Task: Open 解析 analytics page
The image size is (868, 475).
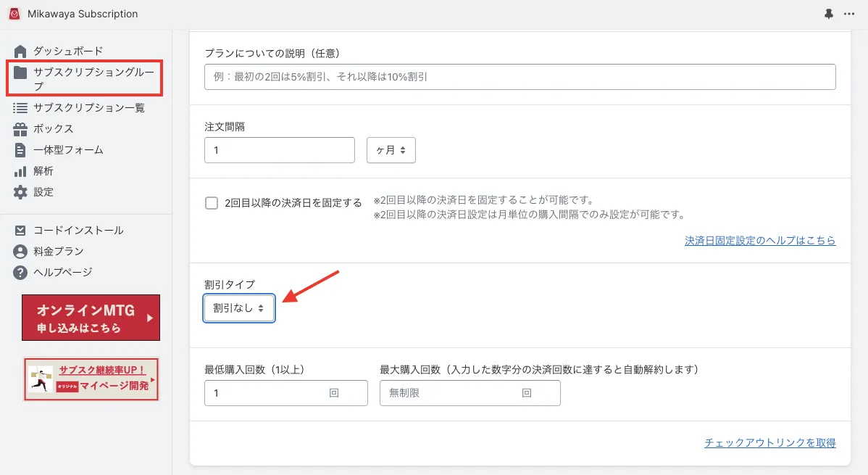Action: (x=43, y=170)
